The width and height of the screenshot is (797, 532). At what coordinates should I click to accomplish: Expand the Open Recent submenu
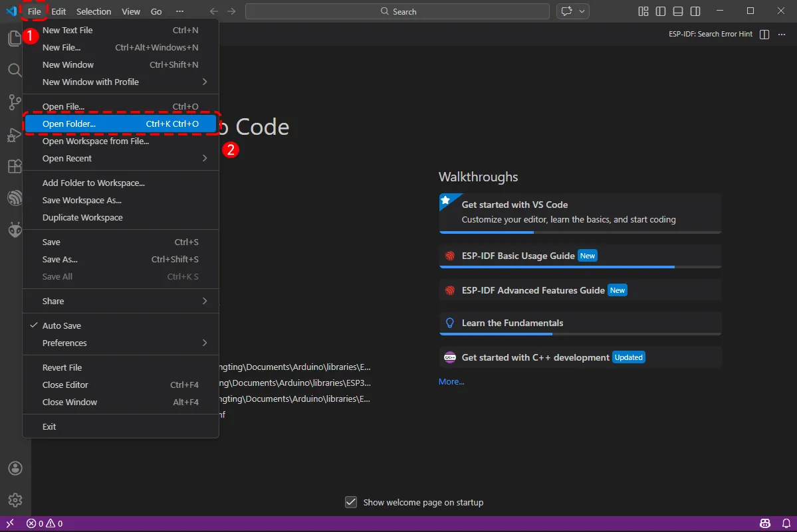pos(66,158)
